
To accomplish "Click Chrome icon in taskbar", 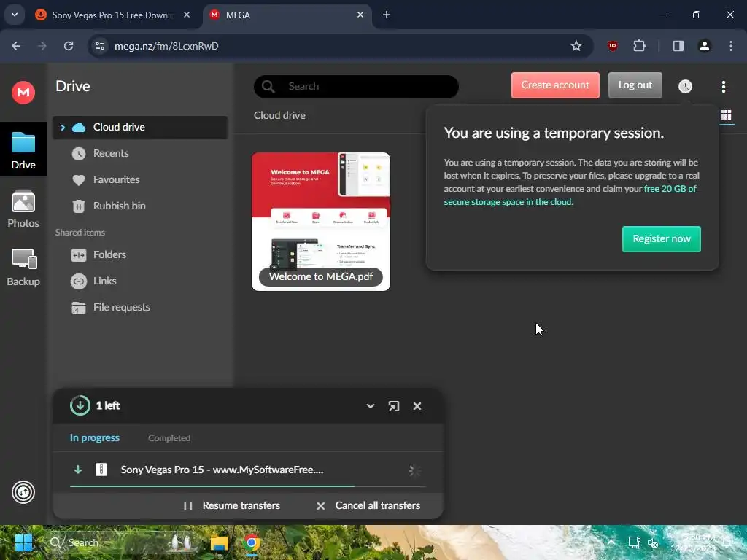I will (x=252, y=542).
